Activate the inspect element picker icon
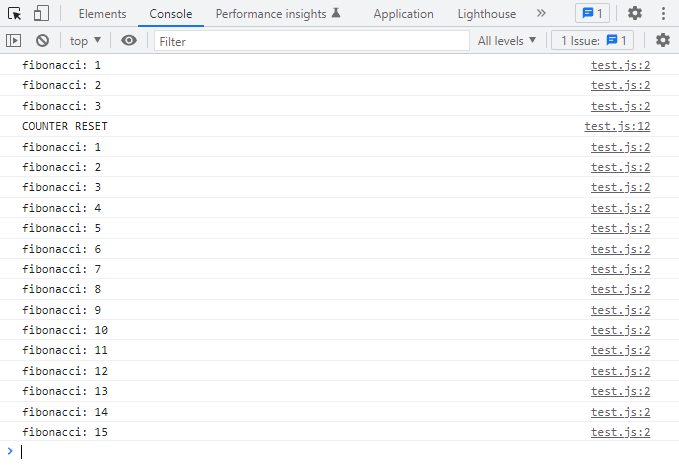The height and width of the screenshot is (475, 679). point(14,14)
